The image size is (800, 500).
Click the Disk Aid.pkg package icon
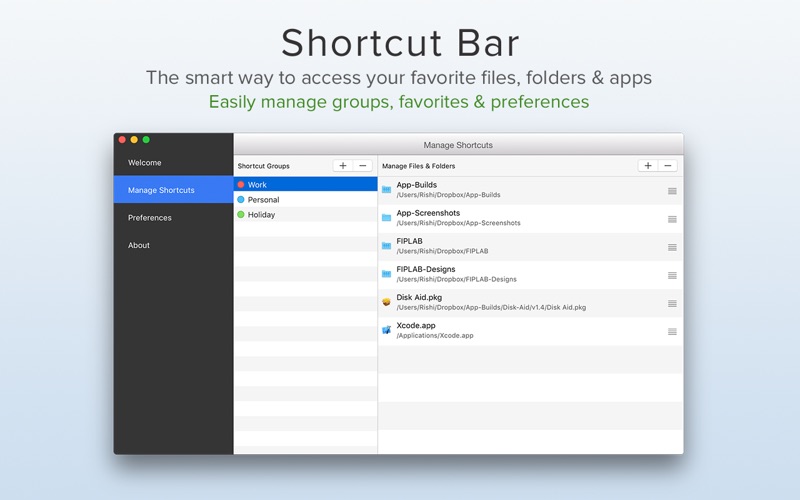coord(387,302)
